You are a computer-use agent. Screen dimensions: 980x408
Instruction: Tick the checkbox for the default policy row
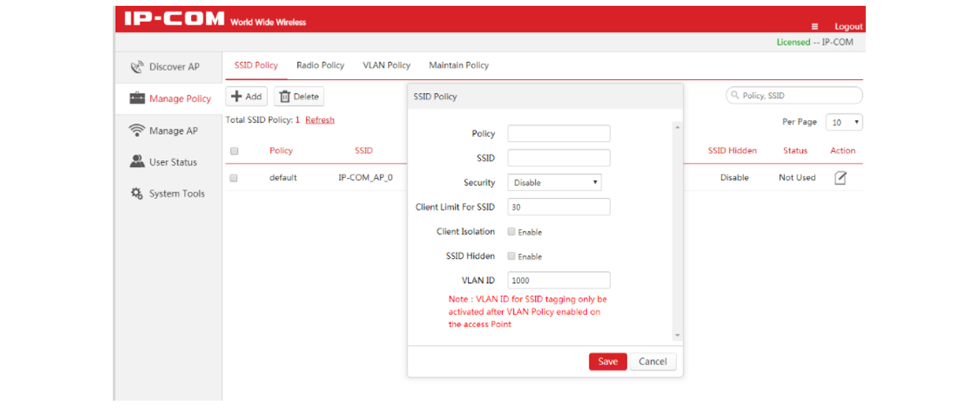(234, 178)
